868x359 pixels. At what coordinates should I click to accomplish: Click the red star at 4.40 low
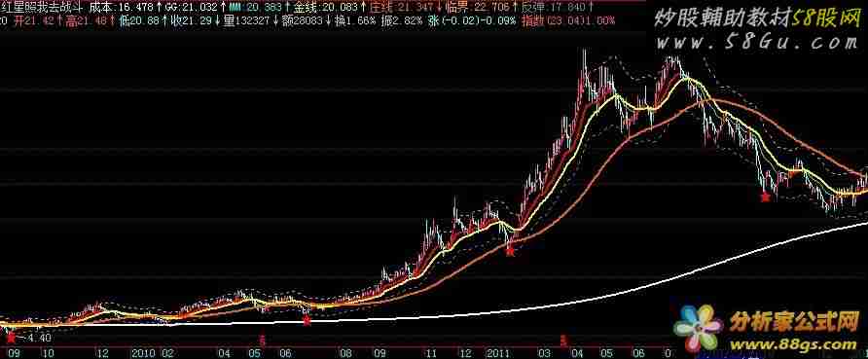tap(11, 332)
